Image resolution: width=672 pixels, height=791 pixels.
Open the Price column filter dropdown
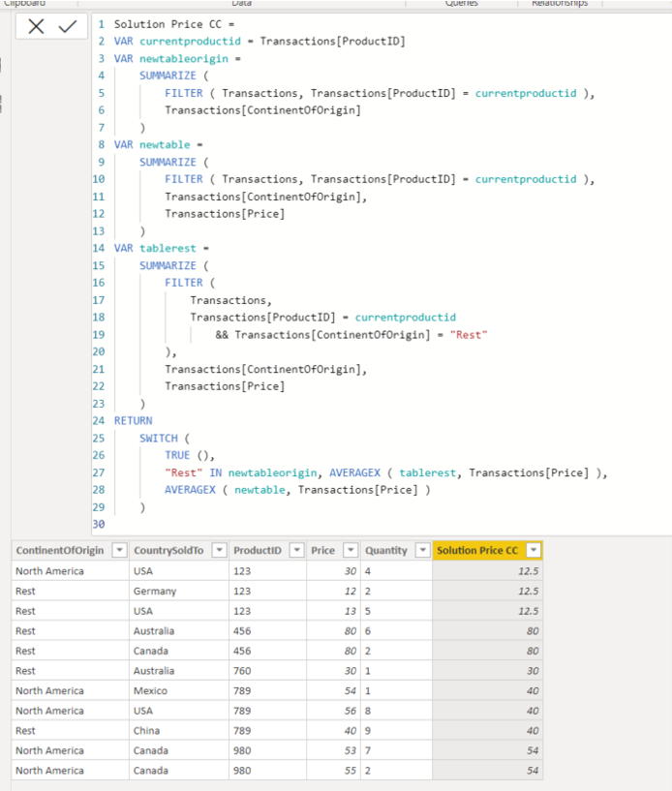point(351,550)
